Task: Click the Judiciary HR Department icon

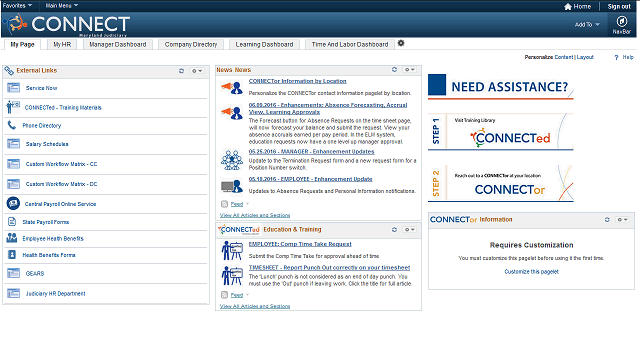Action: tap(13, 293)
